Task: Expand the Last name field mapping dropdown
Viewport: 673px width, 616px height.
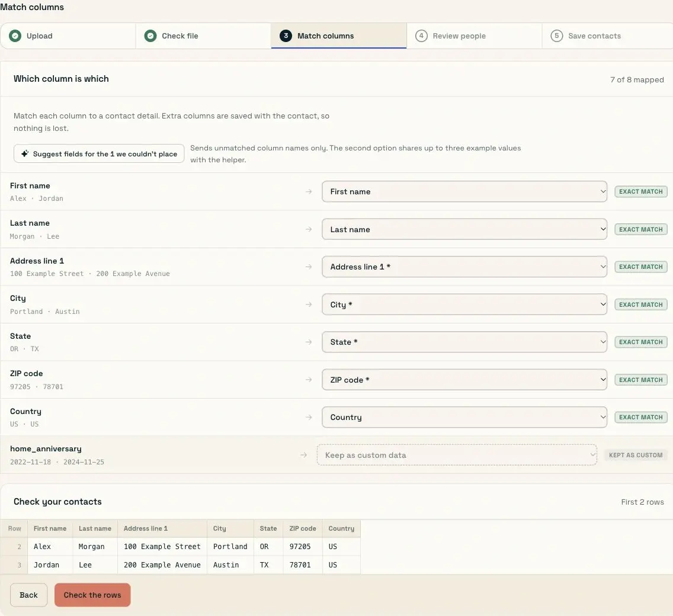Action: point(464,229)
